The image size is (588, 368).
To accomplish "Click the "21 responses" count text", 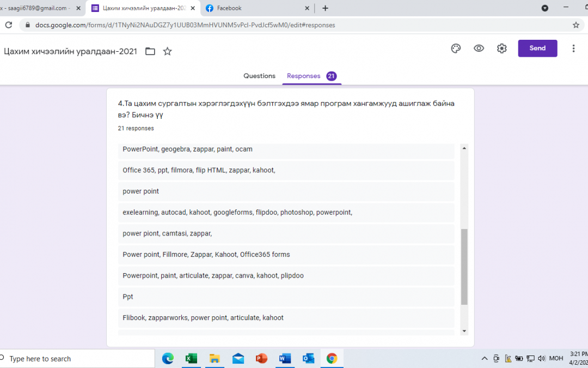I will pyautogui.click(x=136, y=129).
